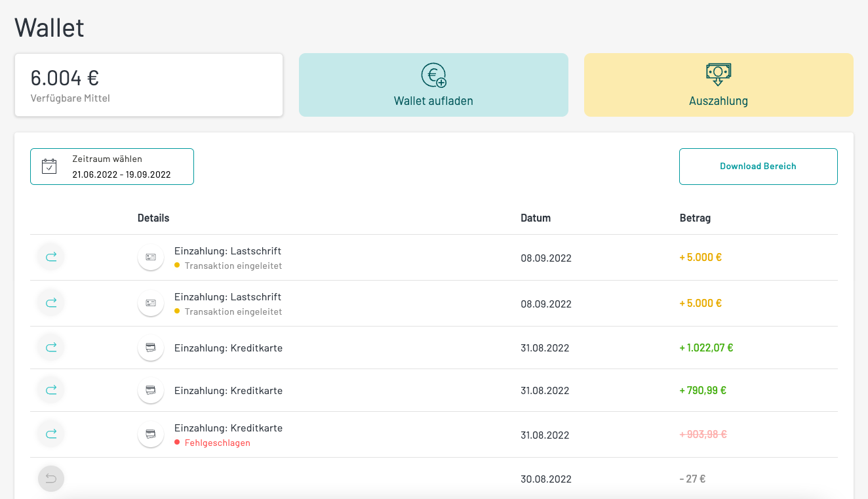Click the euro-plus icon in Wallet aufladen
This screenshot has width=868, height=499.
pos(433,75)
